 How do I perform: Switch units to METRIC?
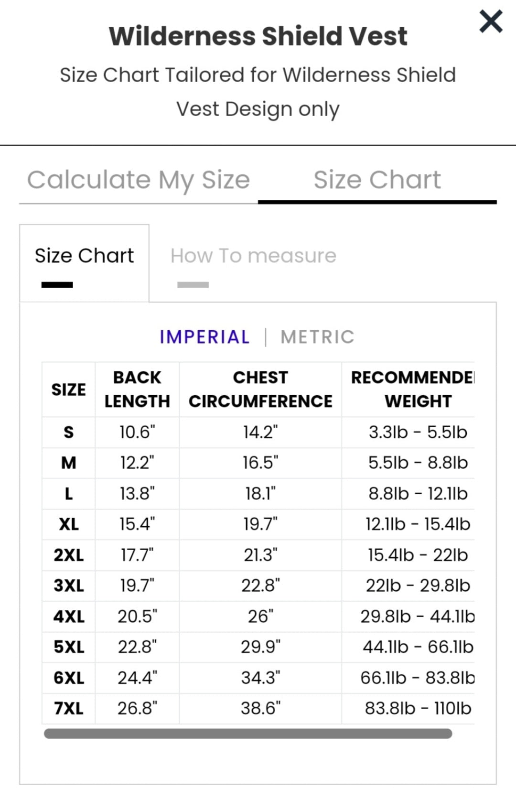click(317, 337)
